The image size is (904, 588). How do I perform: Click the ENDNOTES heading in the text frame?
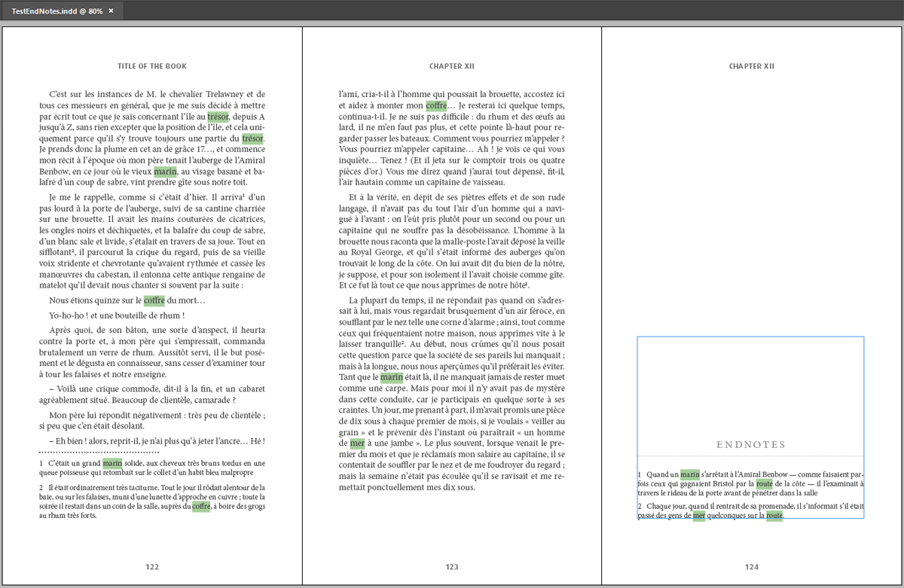751,445
